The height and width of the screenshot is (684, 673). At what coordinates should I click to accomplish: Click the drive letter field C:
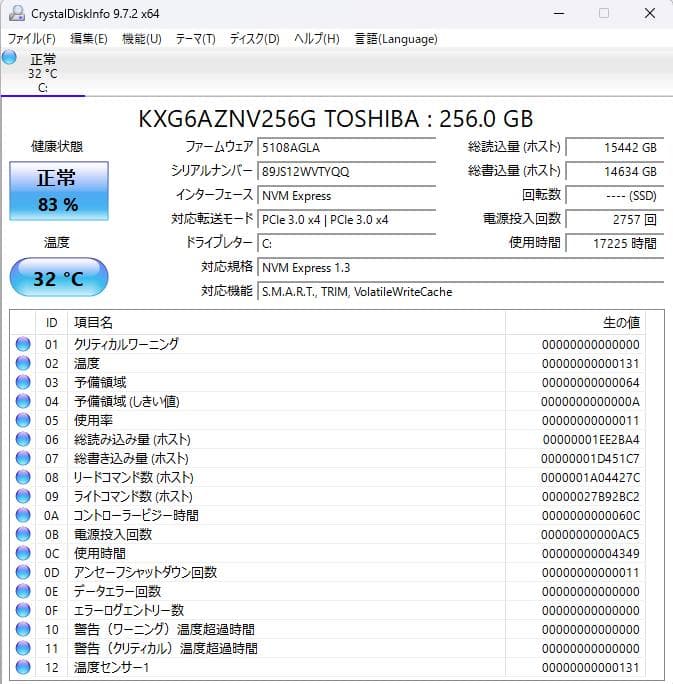(x=347, y=243)
